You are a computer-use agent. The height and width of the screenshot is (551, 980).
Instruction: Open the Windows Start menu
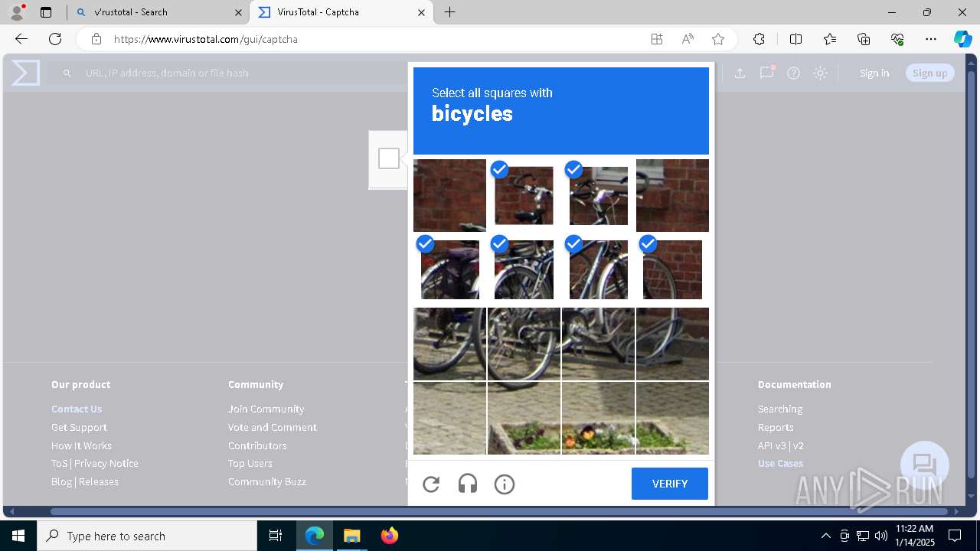(x=18, y=536)
